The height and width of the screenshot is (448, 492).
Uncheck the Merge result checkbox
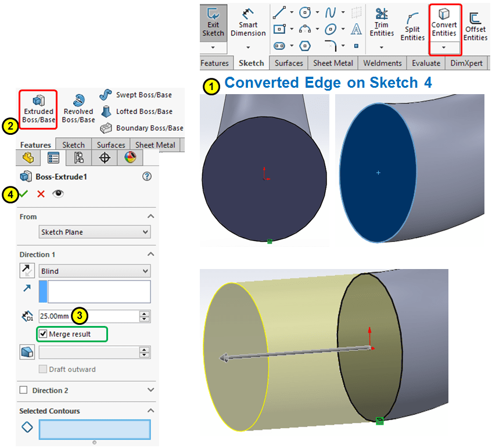pyautogui.click(x=42, y=334)
